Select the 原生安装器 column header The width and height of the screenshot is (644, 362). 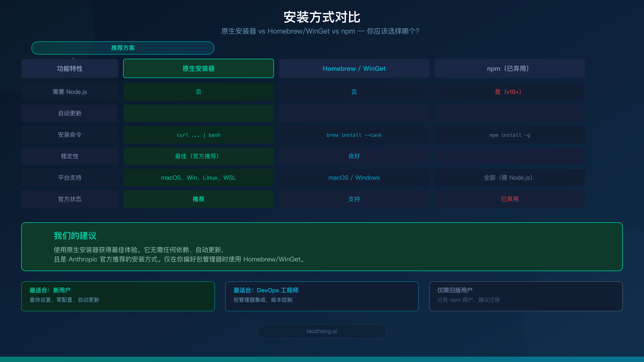point(198,68)
